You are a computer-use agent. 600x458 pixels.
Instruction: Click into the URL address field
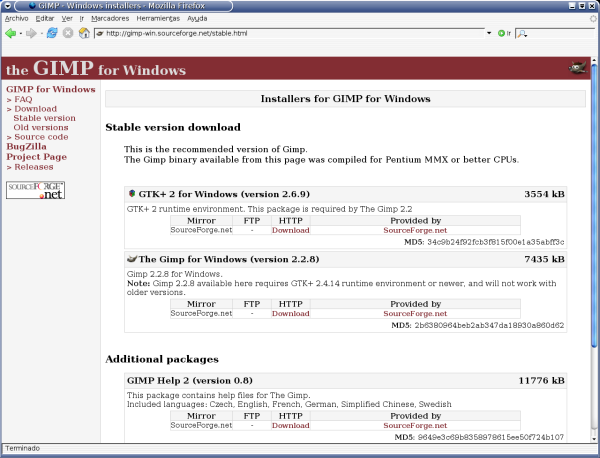pos(290,33)
